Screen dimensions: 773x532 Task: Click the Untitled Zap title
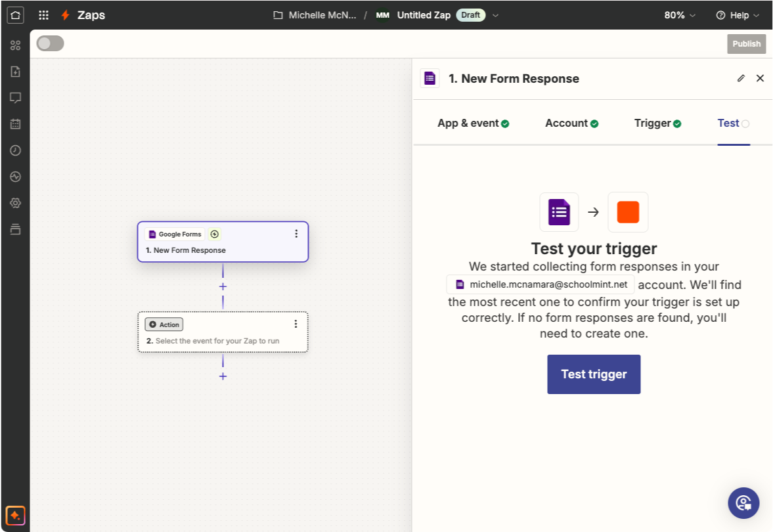tap(424, 15)
